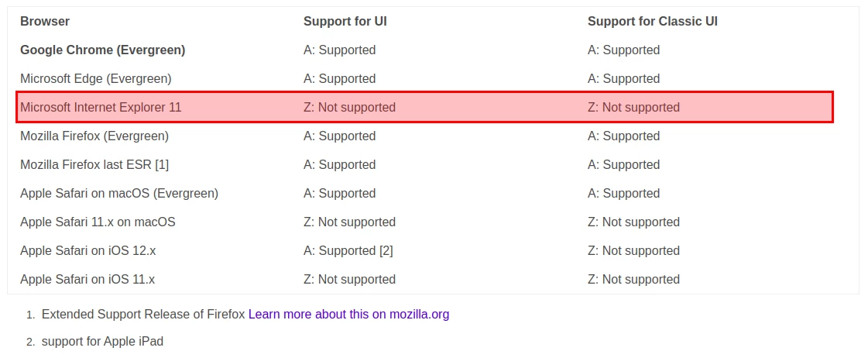Click the 'Mozilla Firefox (Evergreen)' browser cell
Screen dimensions: 868x358
[x=94, y=136]
